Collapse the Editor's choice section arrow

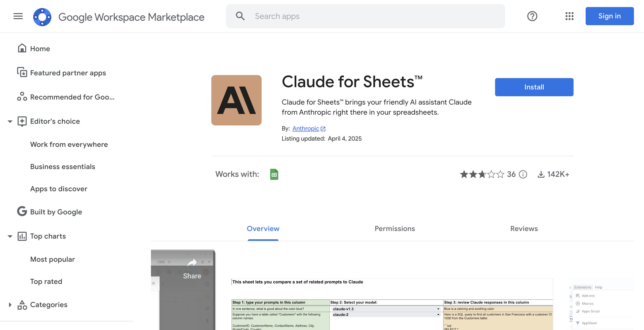pyautogui.click(x=10, y=121)
